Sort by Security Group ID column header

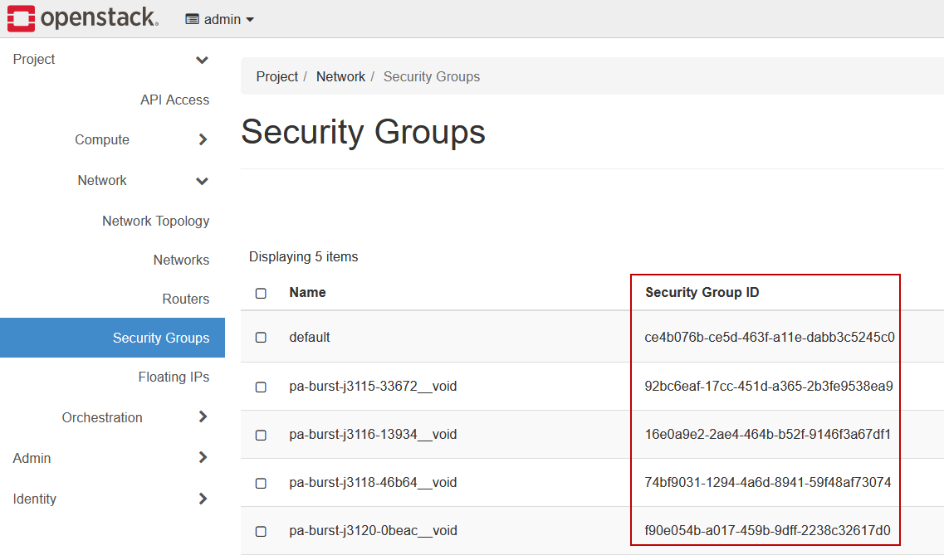tap(702, 292)
